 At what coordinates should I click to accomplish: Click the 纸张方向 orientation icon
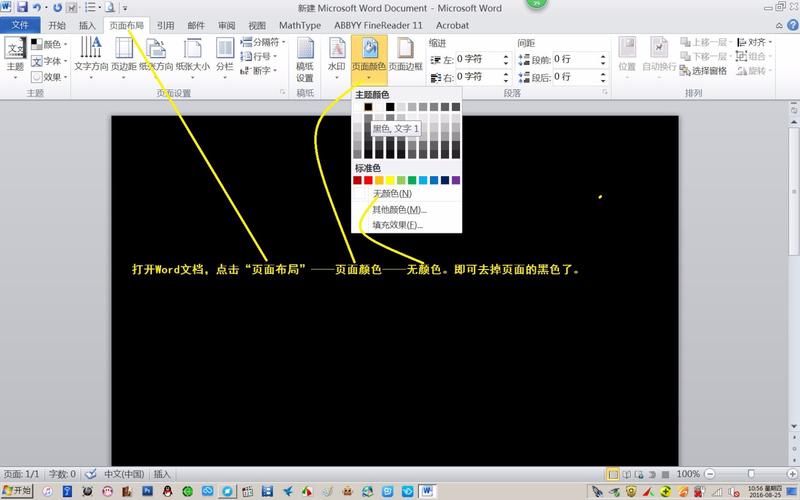tap(156, 48)
